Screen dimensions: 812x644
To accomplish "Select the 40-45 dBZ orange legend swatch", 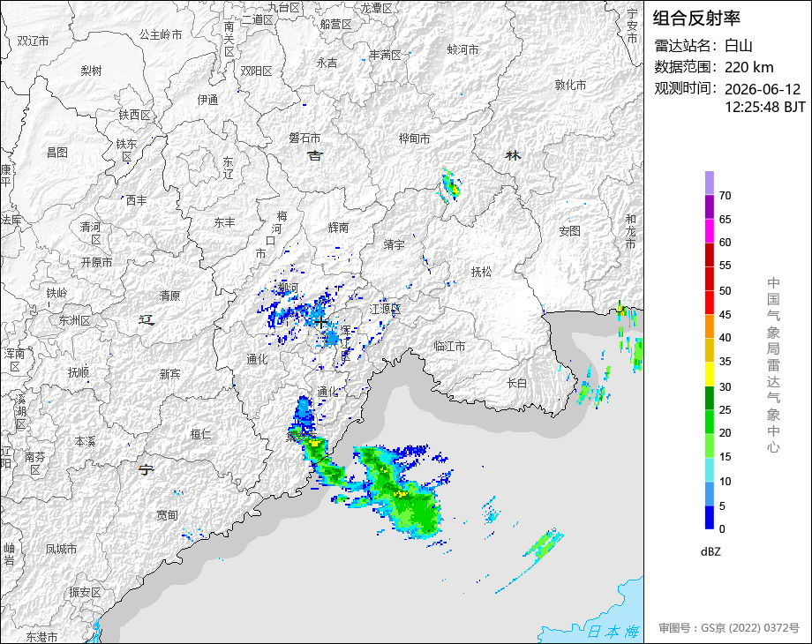I will click(710, 326).
